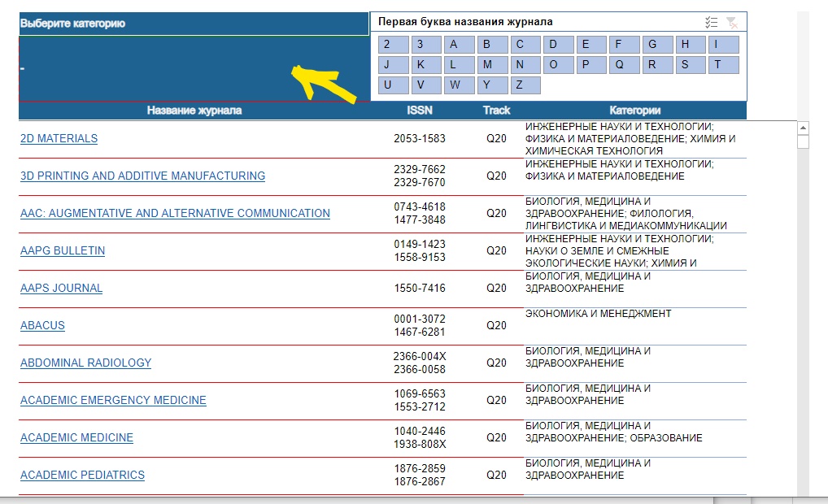
Task: Open the 2D MATERIALS journal link
Action: coord(59,138)
